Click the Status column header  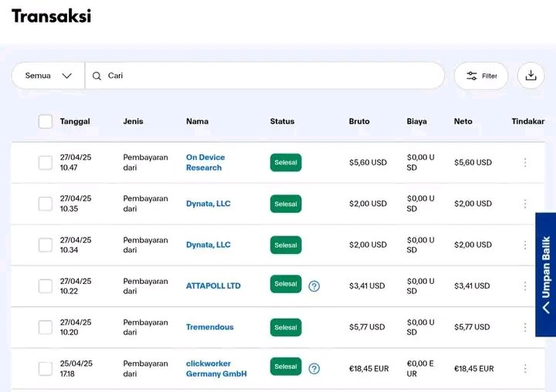pos(283,122)
